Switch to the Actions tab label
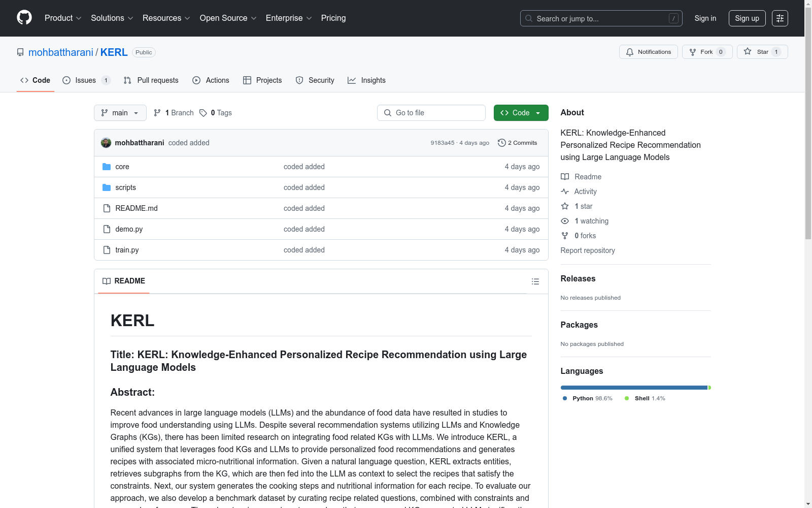Image resolution: width=812 pixels, height=508 pixels. pyautogui.click(x=217, y=80)
